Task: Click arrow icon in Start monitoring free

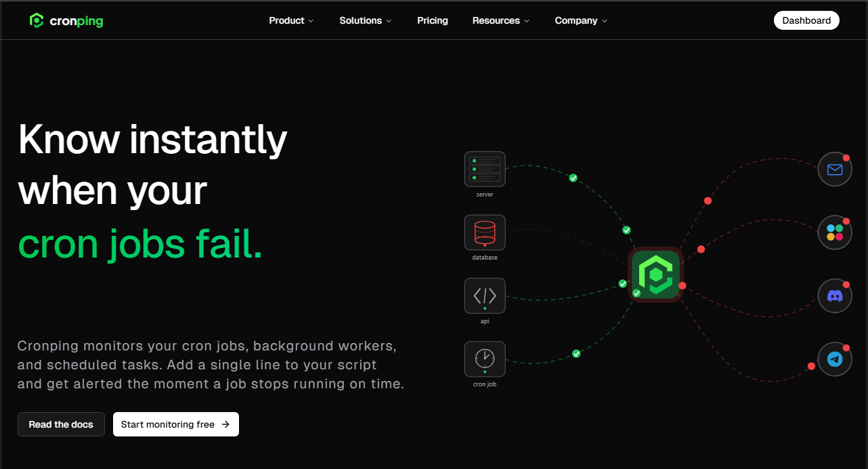Action: tap(225, 424)
